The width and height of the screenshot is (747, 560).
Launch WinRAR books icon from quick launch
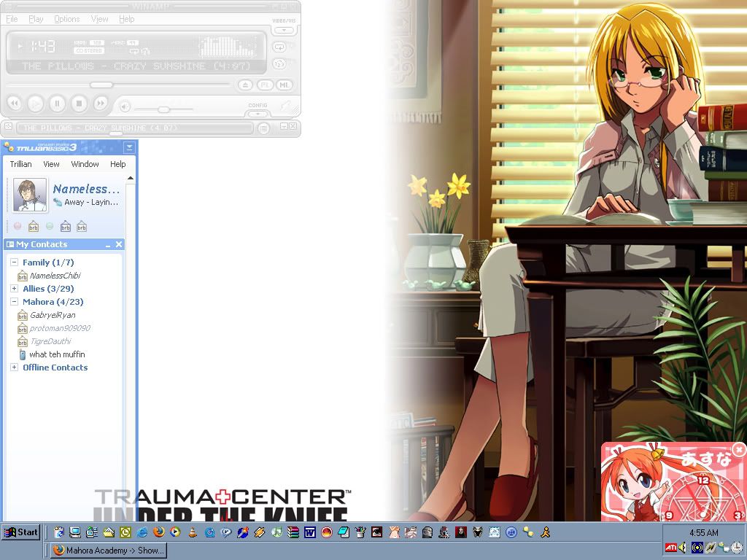(x=293, y=532)
